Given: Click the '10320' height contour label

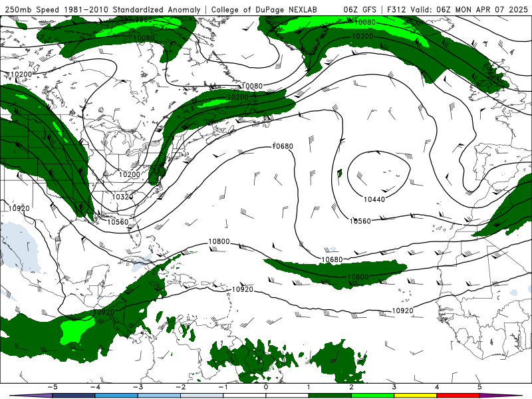Looking at the screenshot, I should pos(122,197).
